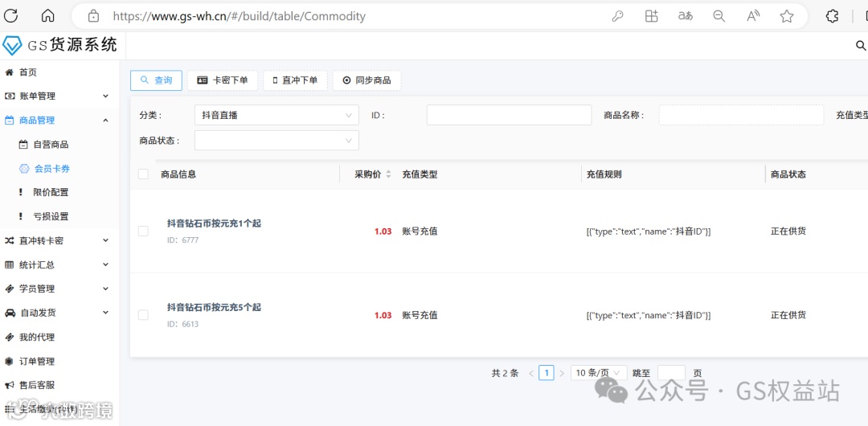
Task: Expand the 学员管理 menu chevron
Action: tap(106, 289)
